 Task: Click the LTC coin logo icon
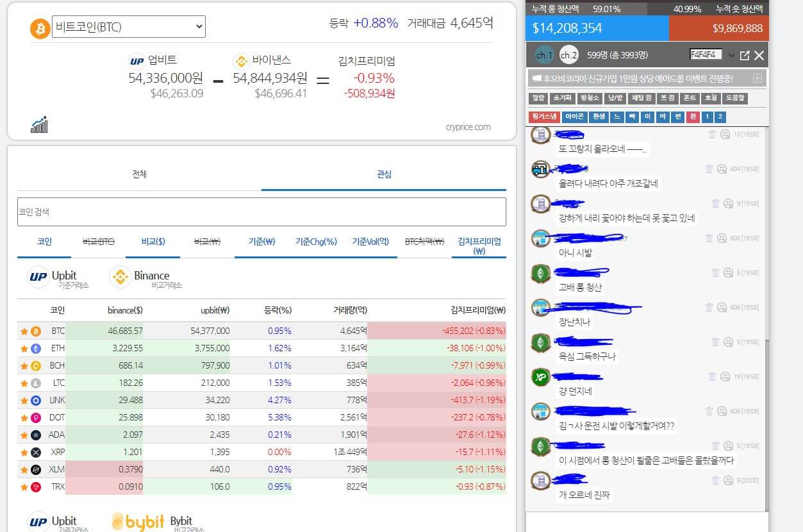pyautogui.click(x=36, y=383)
